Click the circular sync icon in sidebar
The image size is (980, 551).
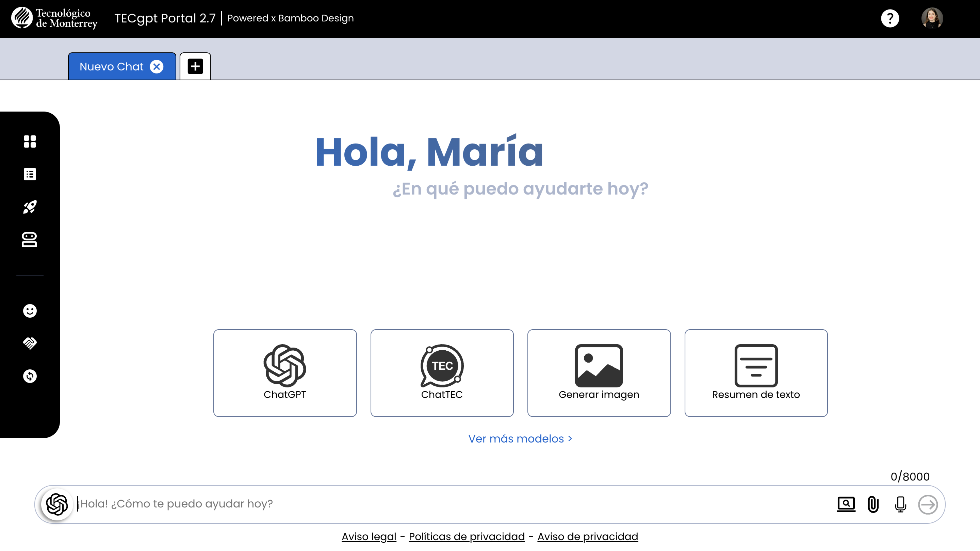click(30, 376)
